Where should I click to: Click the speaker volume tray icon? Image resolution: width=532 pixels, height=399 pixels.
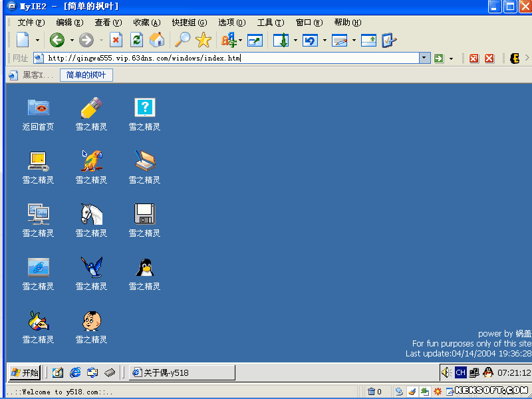[446, 372]
